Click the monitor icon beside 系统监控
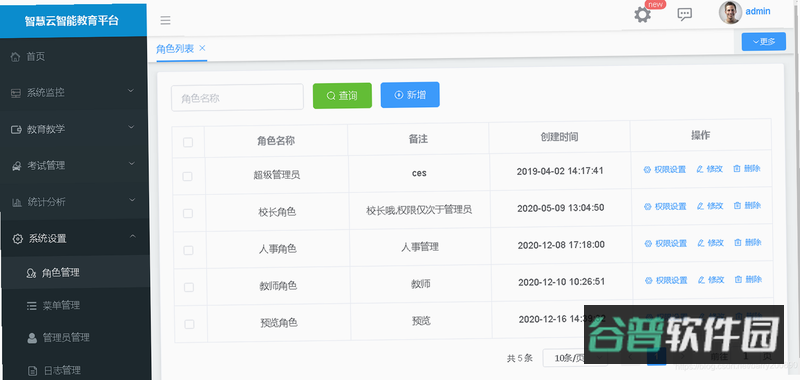Screen dimensions: 800x380 16,93
